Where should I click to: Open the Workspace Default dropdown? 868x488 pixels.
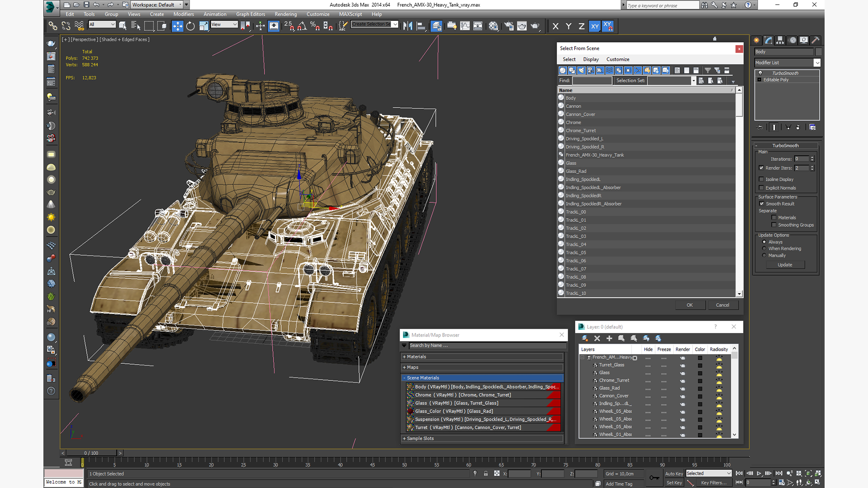(x=157, y=5)
